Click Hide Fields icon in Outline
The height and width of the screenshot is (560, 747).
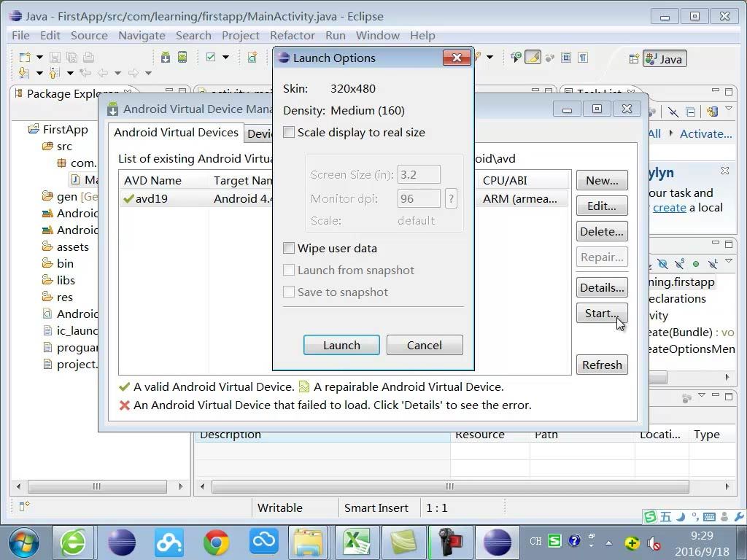tap(662, 264)
